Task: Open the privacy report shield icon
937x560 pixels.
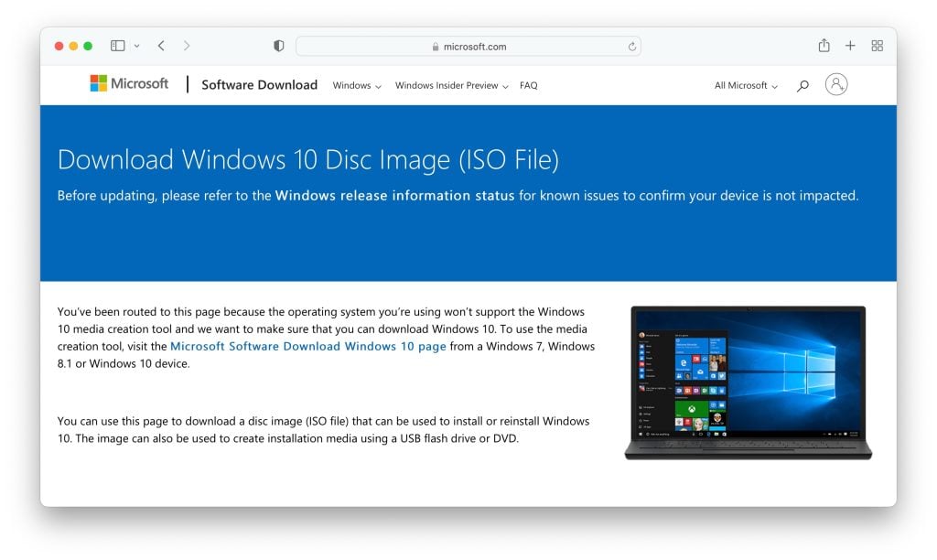Action: point(278,46)
